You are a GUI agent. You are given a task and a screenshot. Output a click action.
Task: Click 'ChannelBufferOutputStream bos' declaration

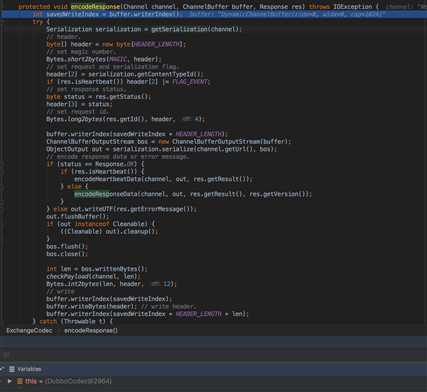97,142
